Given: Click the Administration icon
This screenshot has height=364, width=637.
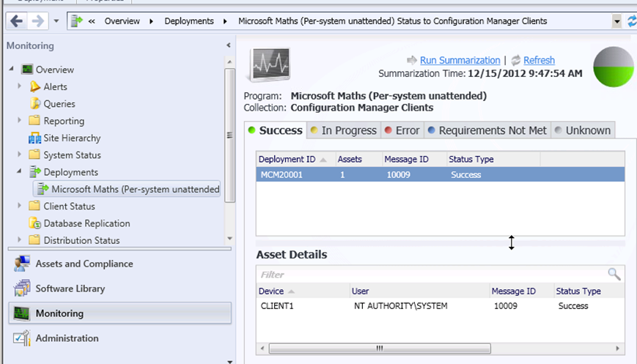Looking at the screenshot, I should point(21,338).
